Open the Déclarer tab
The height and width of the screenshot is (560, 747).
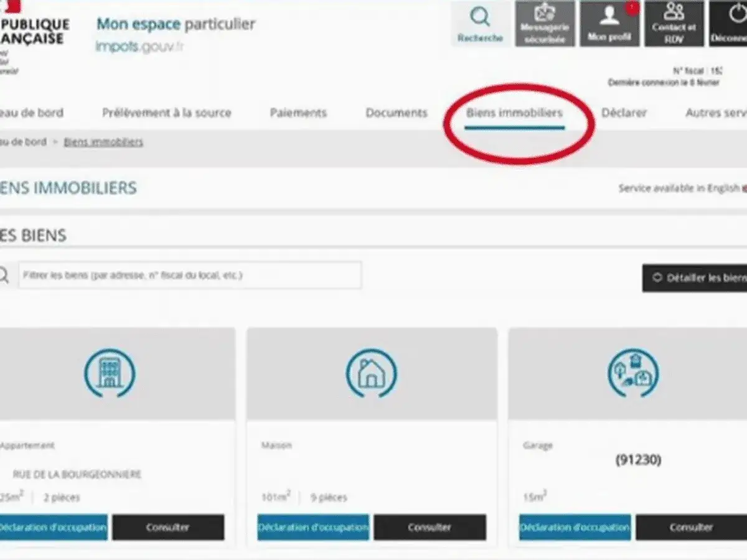[x=624, y=113]
